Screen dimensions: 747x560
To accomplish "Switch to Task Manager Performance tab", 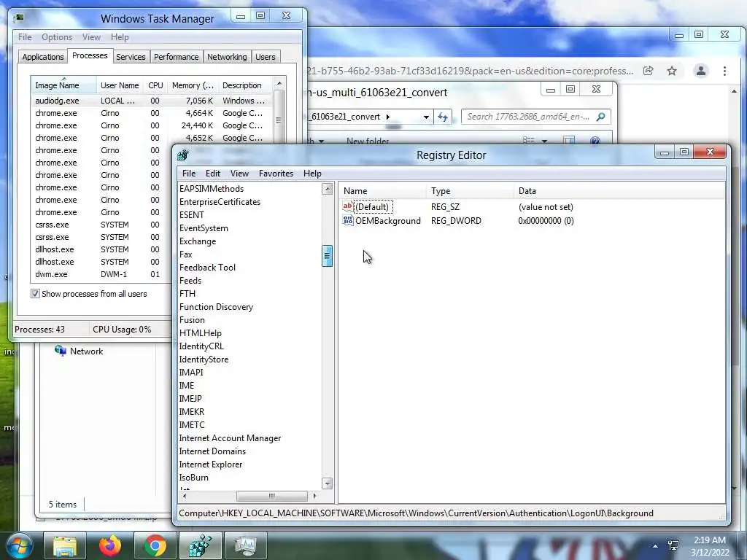I will pyautogui.click(x=177, y=57).
